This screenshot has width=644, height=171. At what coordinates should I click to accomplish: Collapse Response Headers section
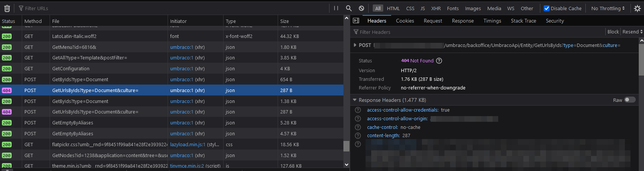click(x=355, y=100)
